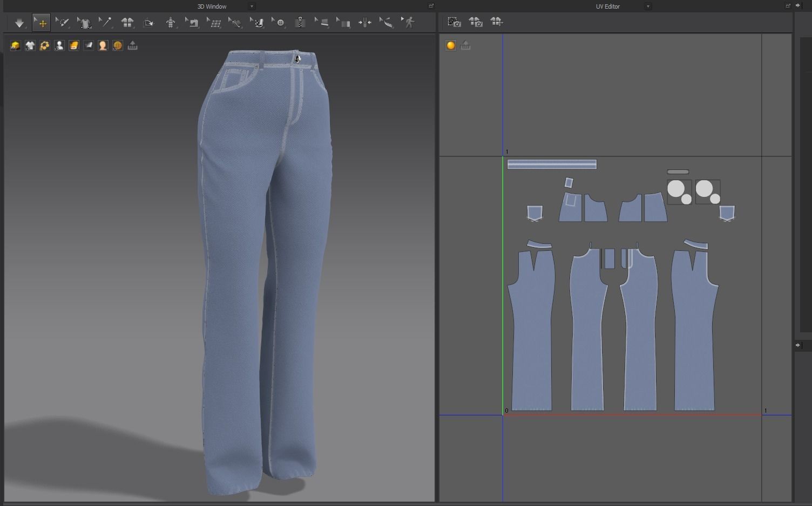Toggle the white t-shirt display option
Viewport: 812px width, 506px height.
pos(30,46)
